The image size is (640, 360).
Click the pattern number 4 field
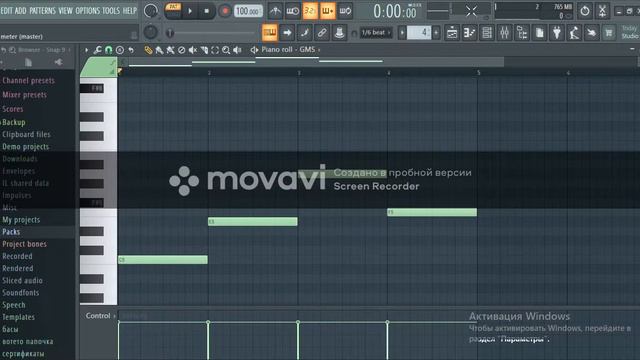click(x=419, y=33)
